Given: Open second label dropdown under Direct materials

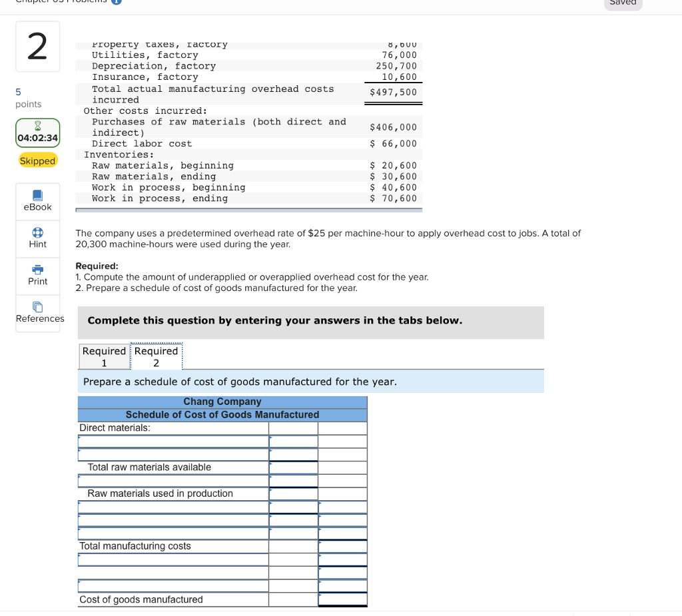Looking at the screenshot, I should click(173, 454).
